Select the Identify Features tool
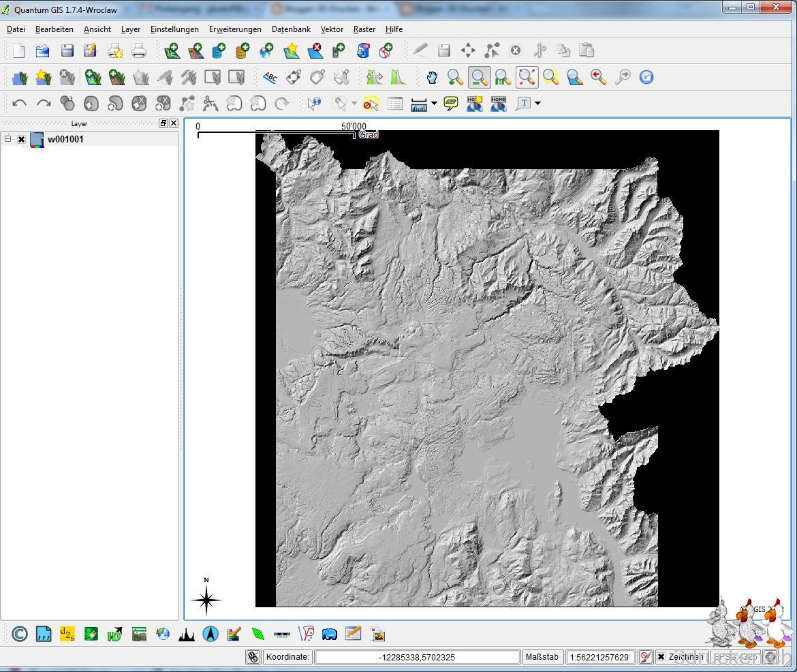The height and width of the screenshot is (672, 797). pos(313,104)
